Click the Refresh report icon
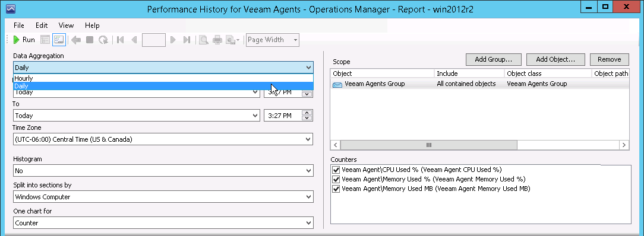Viewport: 644px width, 236px height. (x=103, y=40)
